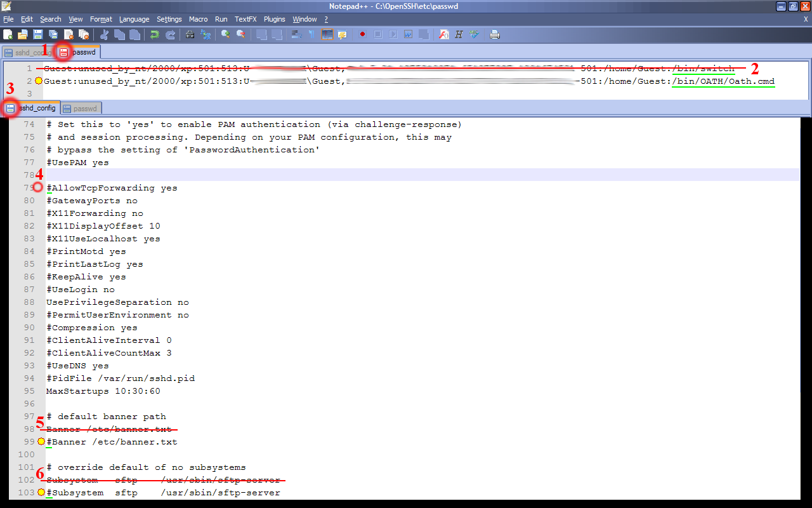The width and height of the screenshot is (812, 508).
Task: Open the Window menu
Action: 304,20
